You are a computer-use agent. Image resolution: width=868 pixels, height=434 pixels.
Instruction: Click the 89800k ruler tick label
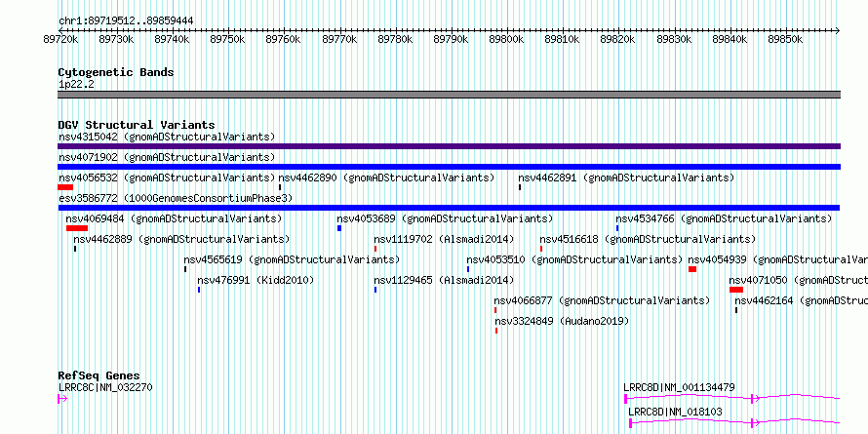coord(506,39)
